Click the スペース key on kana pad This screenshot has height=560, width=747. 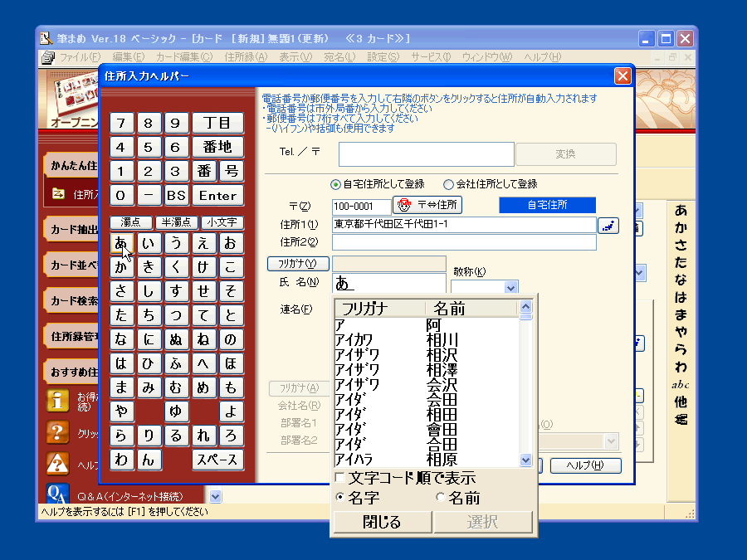click(217, 460)
